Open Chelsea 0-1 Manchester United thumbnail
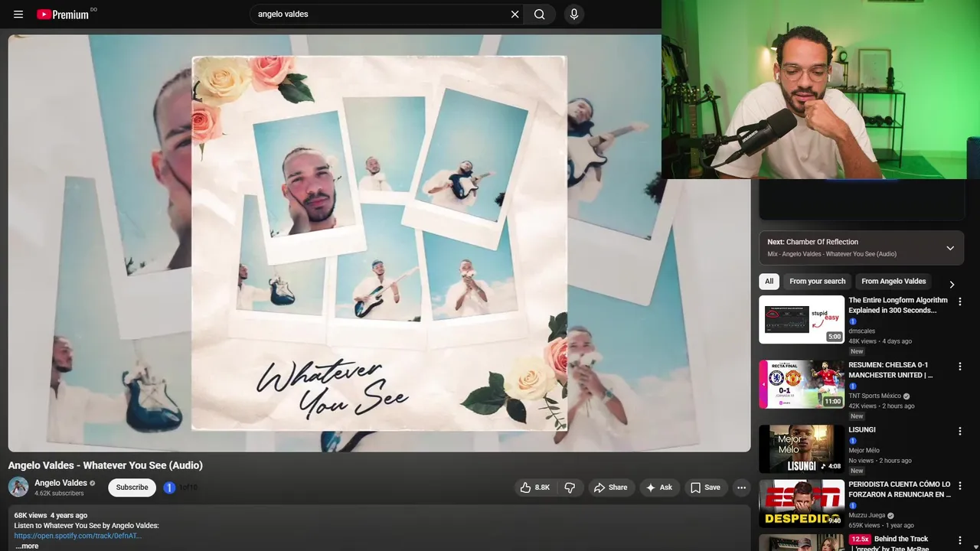The height and width of the screenshot is (551, 980). (x=802, y=384)
